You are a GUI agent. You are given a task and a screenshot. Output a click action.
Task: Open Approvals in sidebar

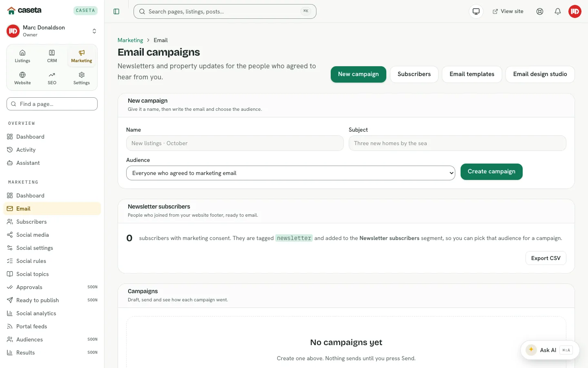[x=52, y=287]
